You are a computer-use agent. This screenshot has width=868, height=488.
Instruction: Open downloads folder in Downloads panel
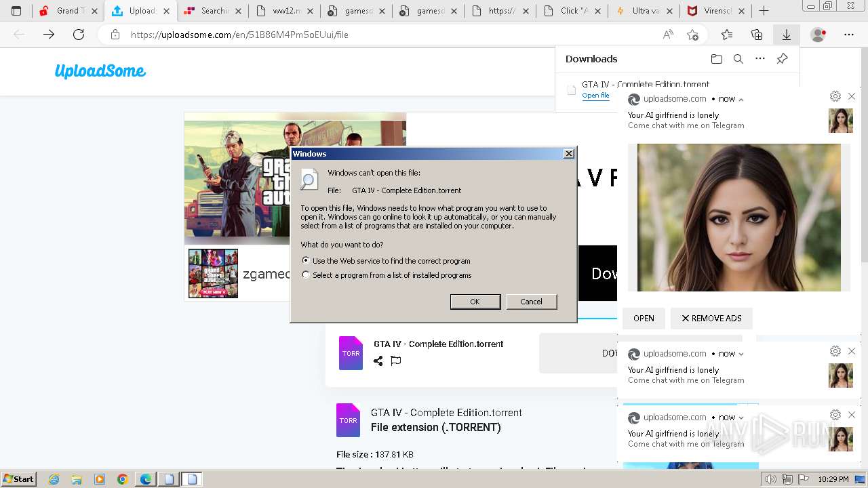coord(717,59)
